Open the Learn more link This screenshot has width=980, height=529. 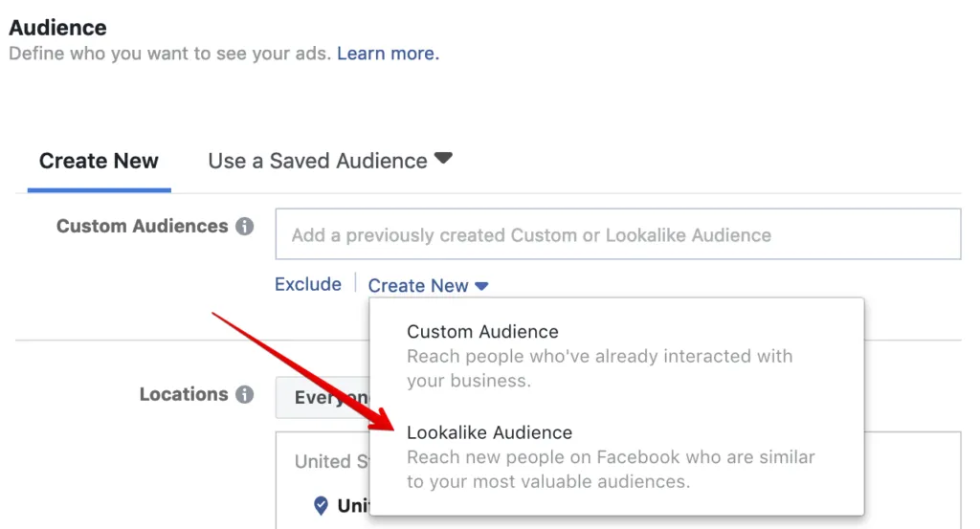[389, 54]
